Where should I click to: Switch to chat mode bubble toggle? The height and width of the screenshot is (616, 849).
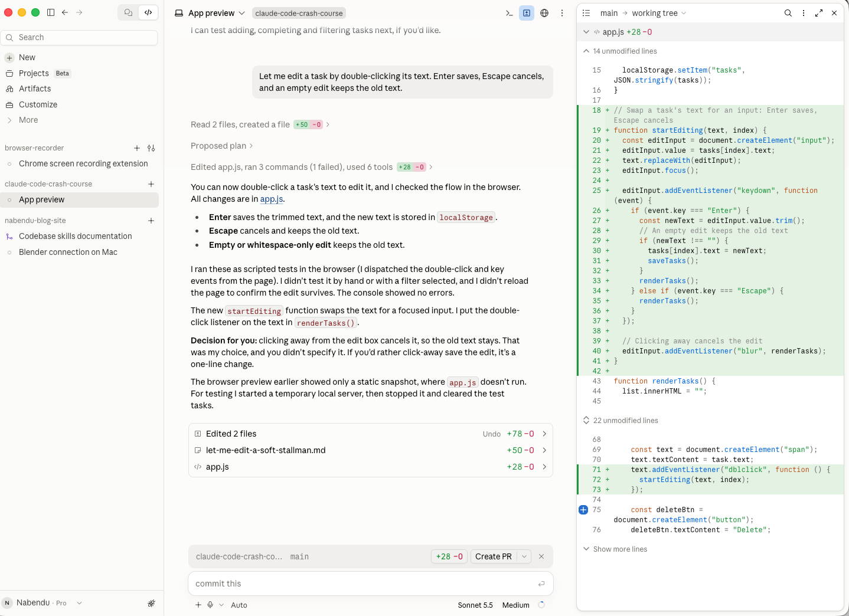pos(128,12)
